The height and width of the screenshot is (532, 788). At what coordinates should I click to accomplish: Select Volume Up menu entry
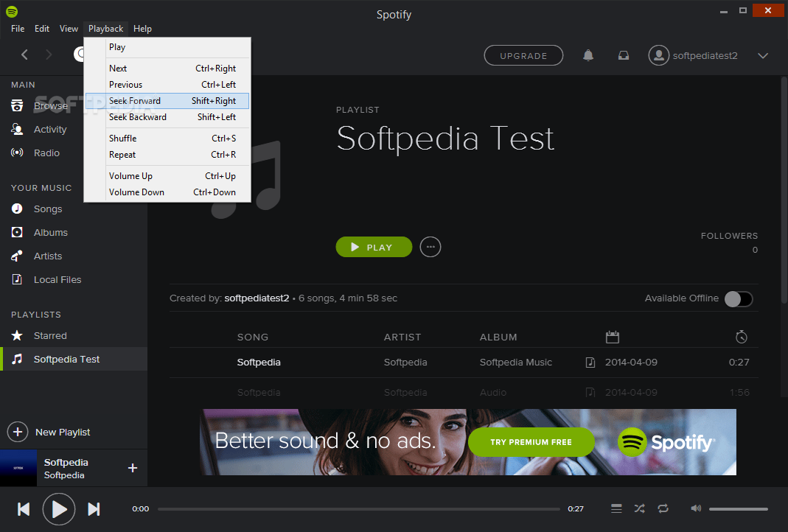(167, 176)
